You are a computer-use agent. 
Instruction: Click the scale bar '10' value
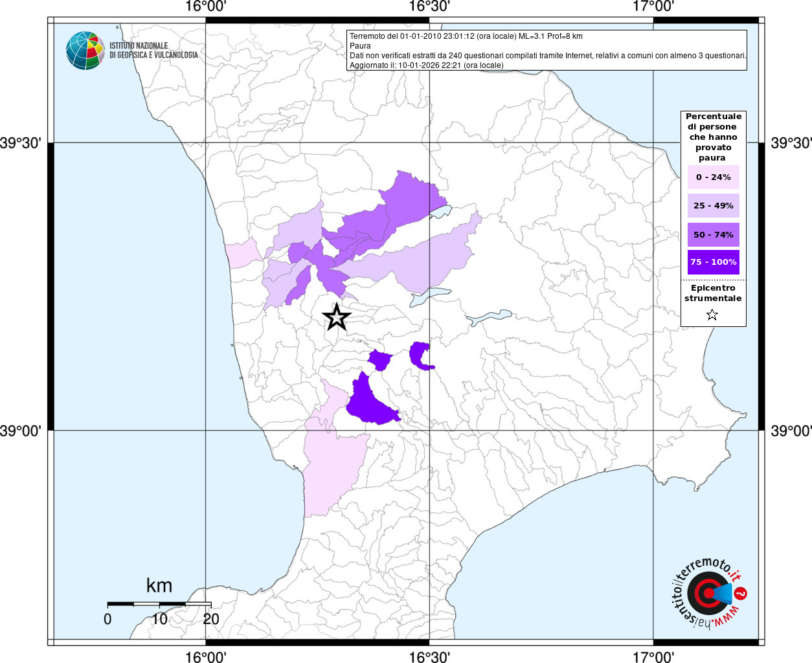(x=159, y=619)
